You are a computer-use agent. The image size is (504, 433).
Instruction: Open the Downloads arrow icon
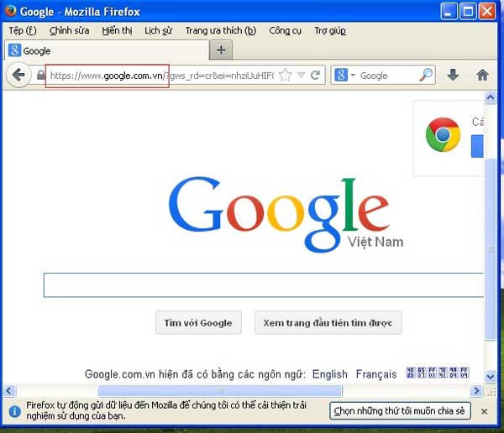click(x=453, y=75)
